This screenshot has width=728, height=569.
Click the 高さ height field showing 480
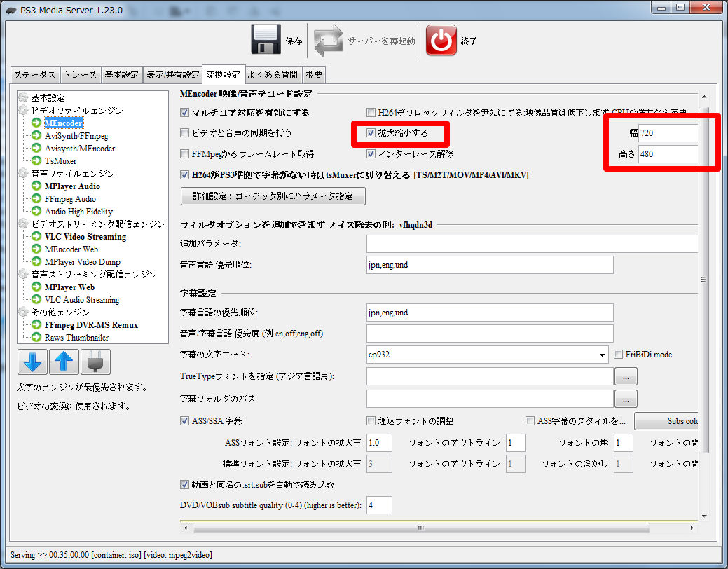click(668, 153)
